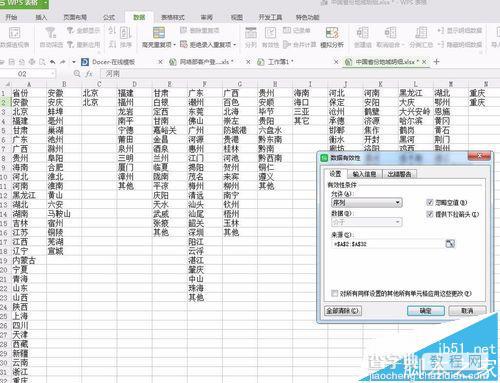
Task: Open the 分列 text-to-columns tool
Action: [251, 37]
